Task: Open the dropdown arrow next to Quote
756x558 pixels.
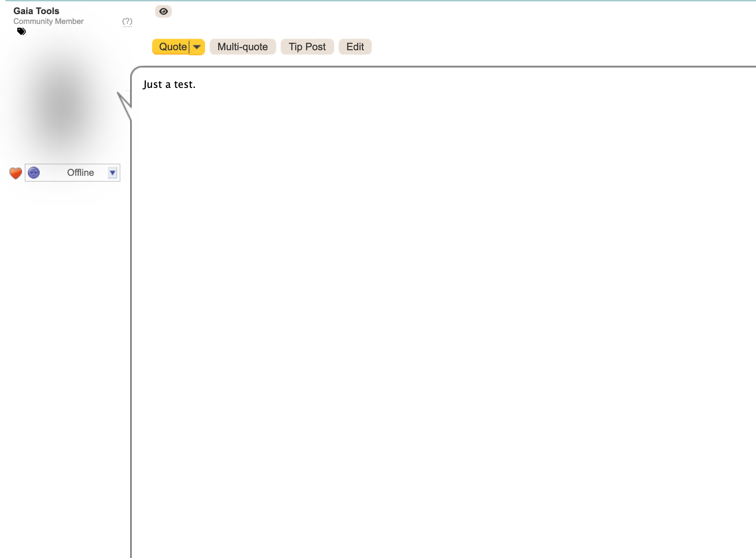Action: tap(196, 47)
